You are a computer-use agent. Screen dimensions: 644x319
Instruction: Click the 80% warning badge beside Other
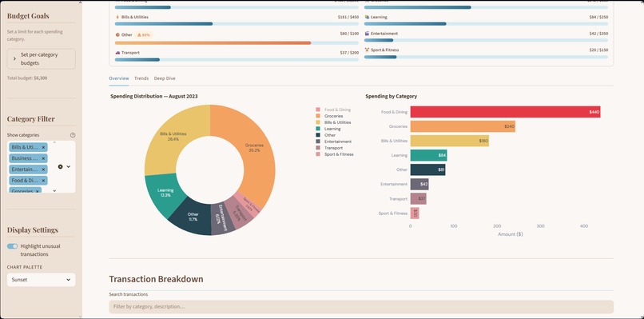pyautogui.click(x=144, y=35)
